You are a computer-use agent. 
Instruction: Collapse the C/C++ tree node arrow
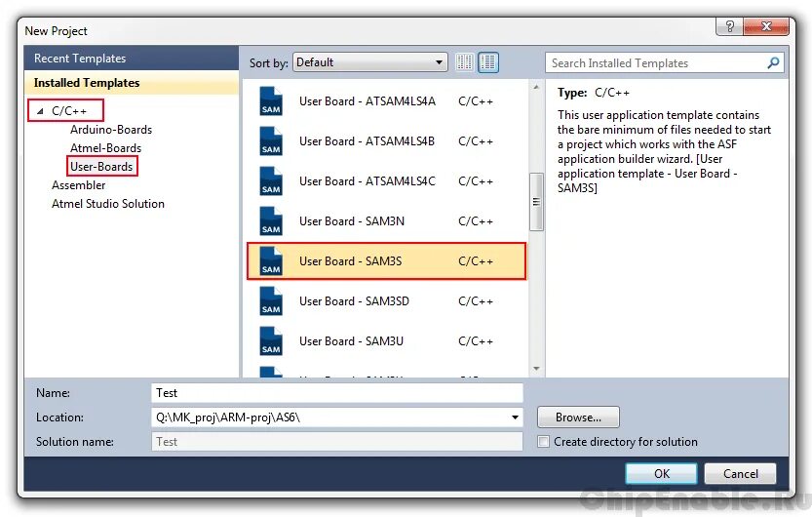[x=40, y=111]
